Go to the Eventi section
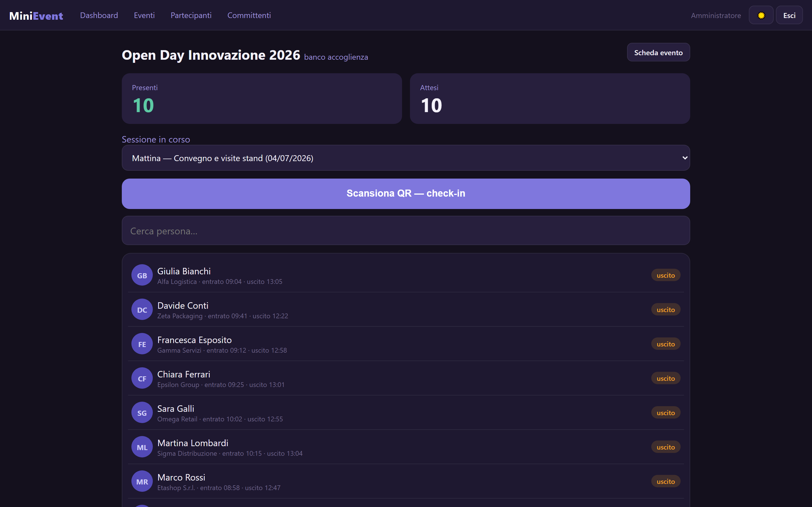This screenshot has width=812, height=507. click(x=144, y=15)
